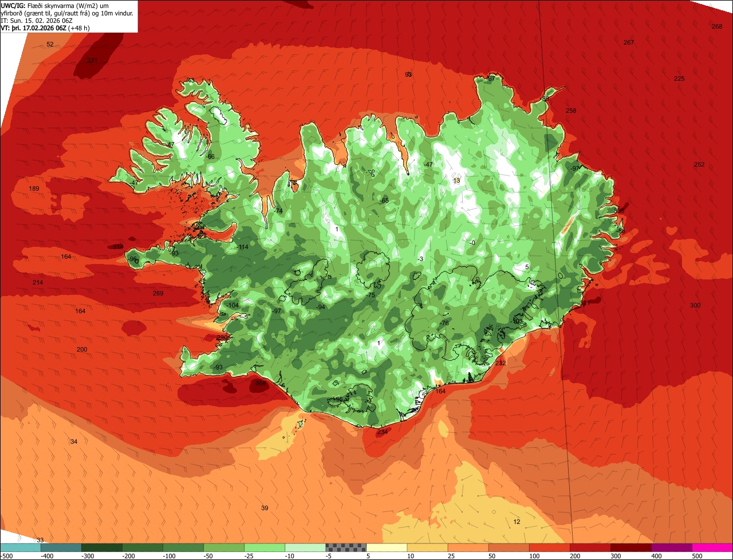This screenshot has width=733, height=560.
Task: Select the darkest green -300 to -200 legend swatch
Action: coord(102,547)
